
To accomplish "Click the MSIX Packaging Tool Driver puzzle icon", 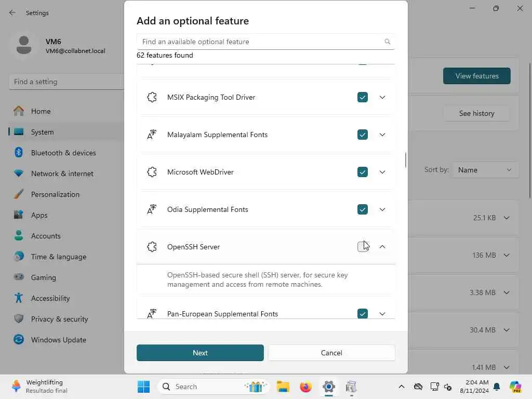I will (152, 97).
